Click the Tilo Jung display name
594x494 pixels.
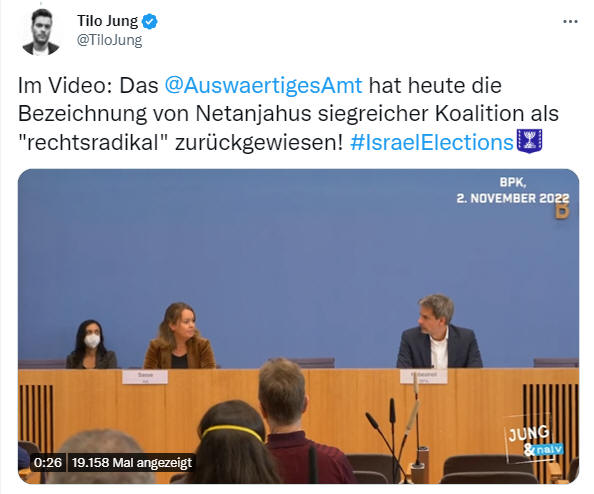pos(108,21)
